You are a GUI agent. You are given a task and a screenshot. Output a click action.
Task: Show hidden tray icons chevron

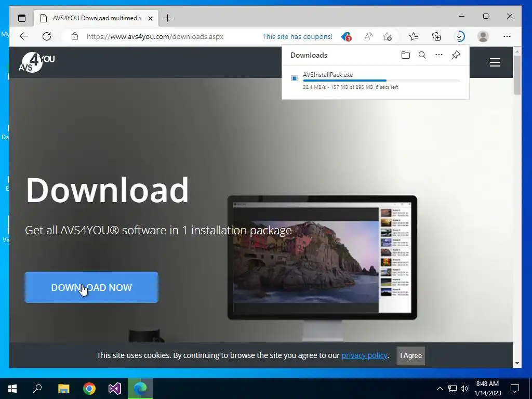pos(440,389)
